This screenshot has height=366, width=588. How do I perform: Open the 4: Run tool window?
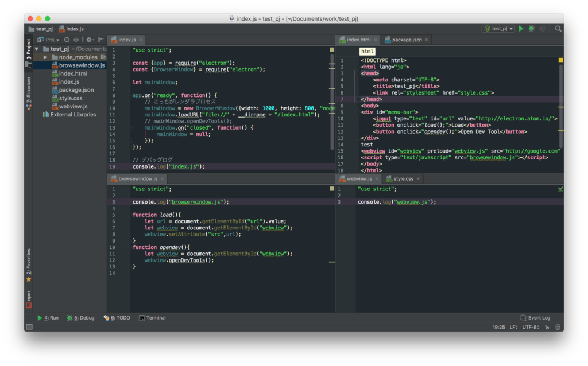48,318
